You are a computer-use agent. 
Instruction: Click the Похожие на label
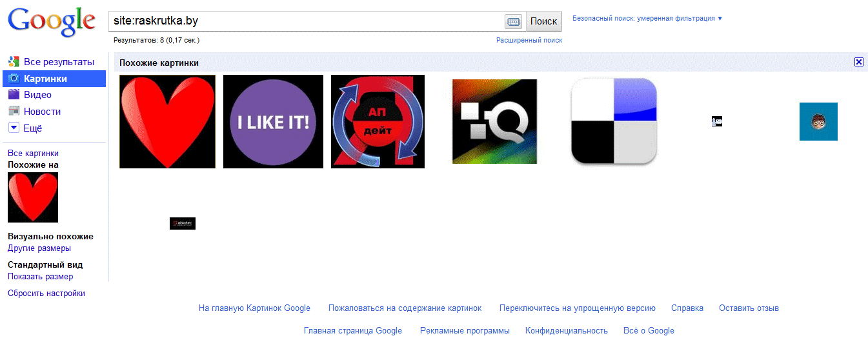tap(33, 165)
